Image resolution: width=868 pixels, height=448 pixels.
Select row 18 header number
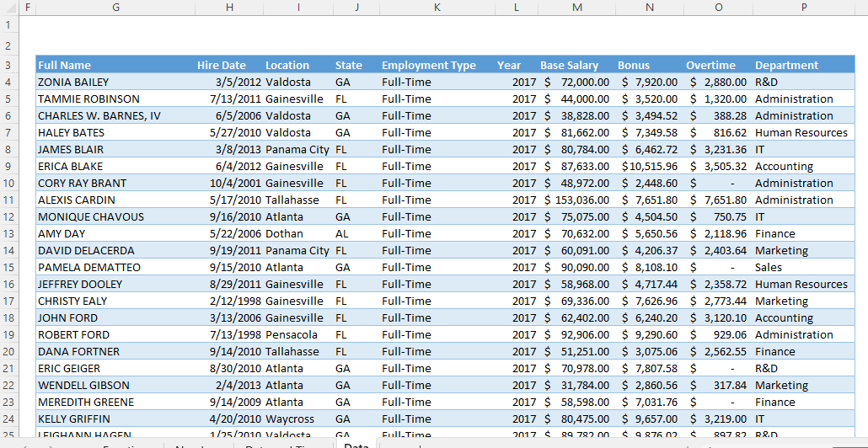click(x=8, y=318)
